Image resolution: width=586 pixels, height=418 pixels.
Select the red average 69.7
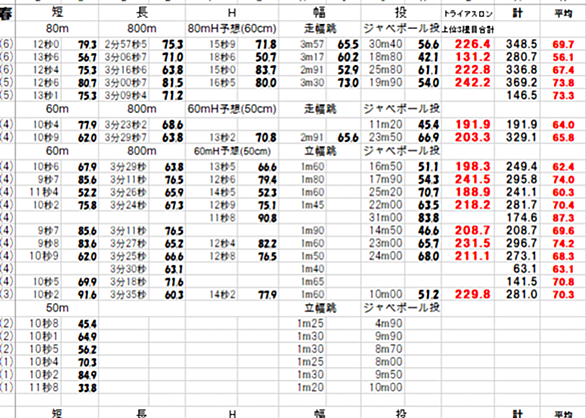pos(563,45)
